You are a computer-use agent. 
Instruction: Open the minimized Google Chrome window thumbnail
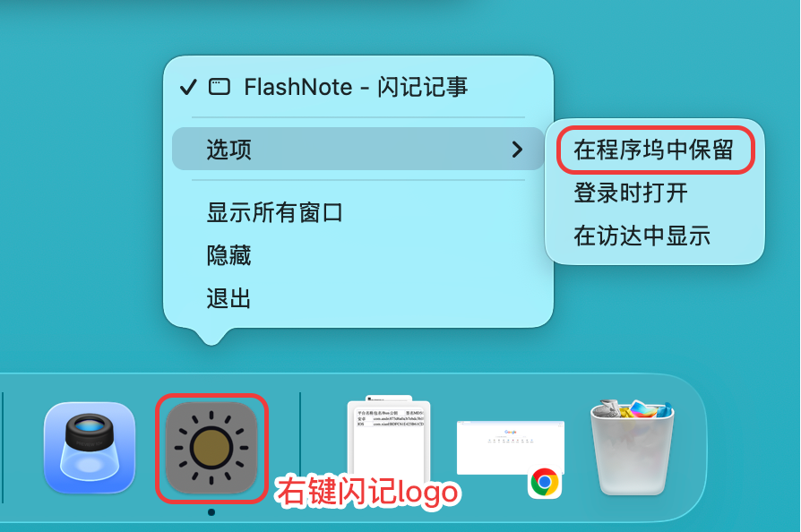click(511, 448)
